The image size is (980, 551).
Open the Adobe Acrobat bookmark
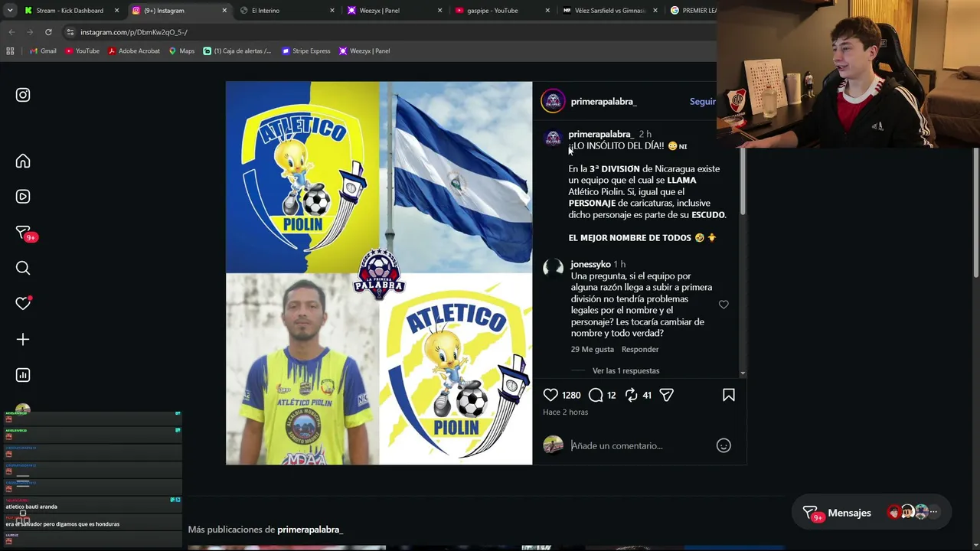tap(134, 51)
